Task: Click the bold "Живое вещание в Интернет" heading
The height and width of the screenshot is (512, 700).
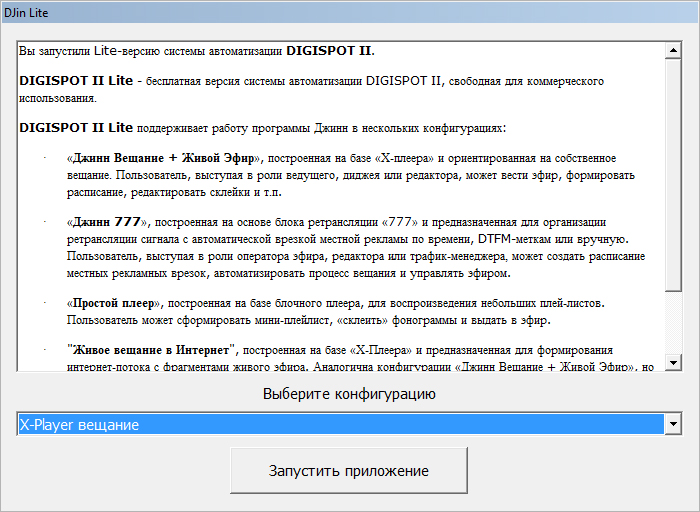Action: (x=150, y=350)
